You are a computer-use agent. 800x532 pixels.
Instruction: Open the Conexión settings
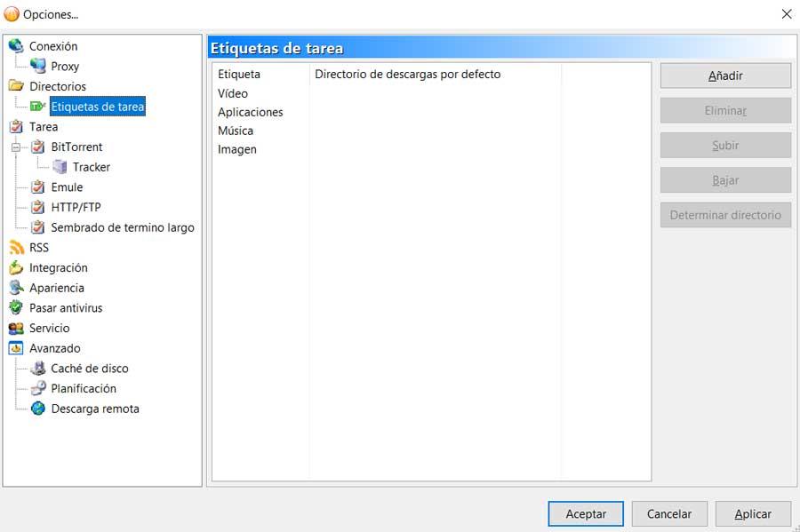(53, 46)
